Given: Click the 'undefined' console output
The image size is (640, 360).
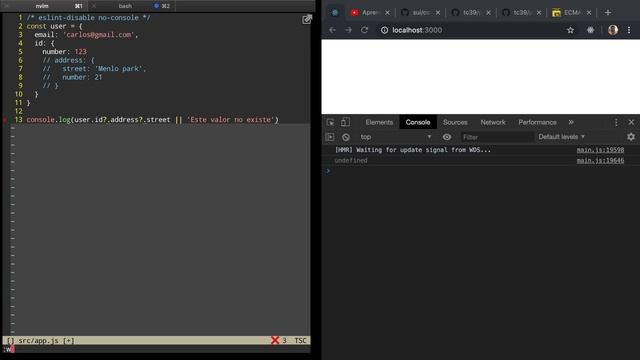Looking at the screenshot, I should [x=351, y=160].
